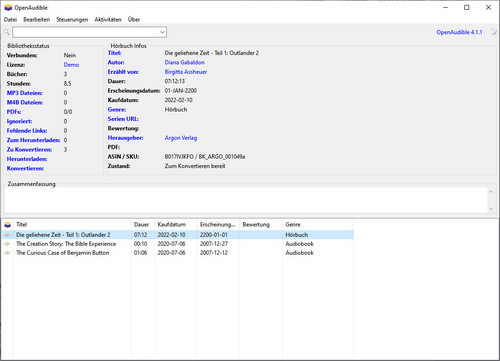Click the book icon beside Die geliehene Zeit row
Viewport: 500px width, 361px height.
coord(7,235)
